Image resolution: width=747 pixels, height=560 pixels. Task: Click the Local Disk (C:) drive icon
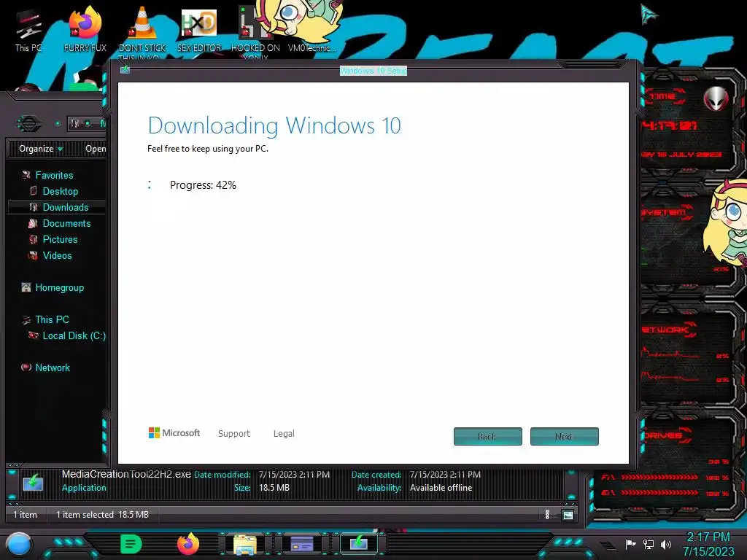point(34,335)
